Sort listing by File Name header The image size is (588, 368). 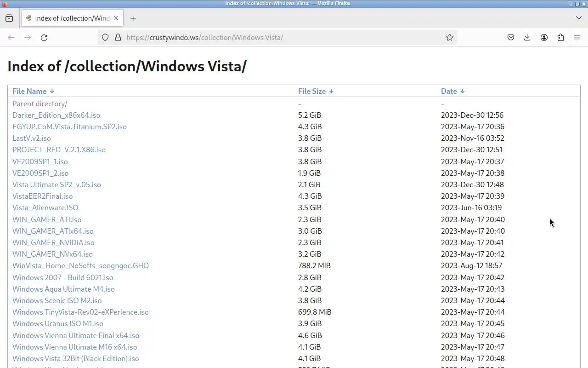click(x=29, y=91)
